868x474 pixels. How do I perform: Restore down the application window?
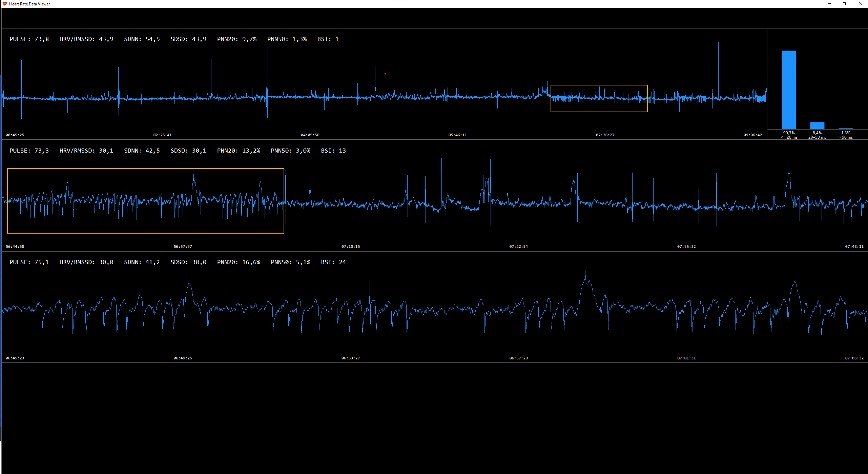(x=845, y=4)
